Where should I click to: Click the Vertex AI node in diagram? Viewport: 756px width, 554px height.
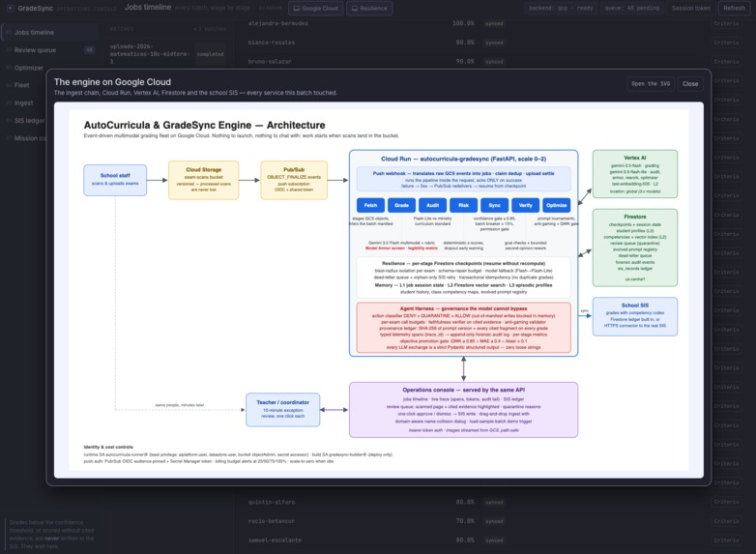(x=635, y=174)
